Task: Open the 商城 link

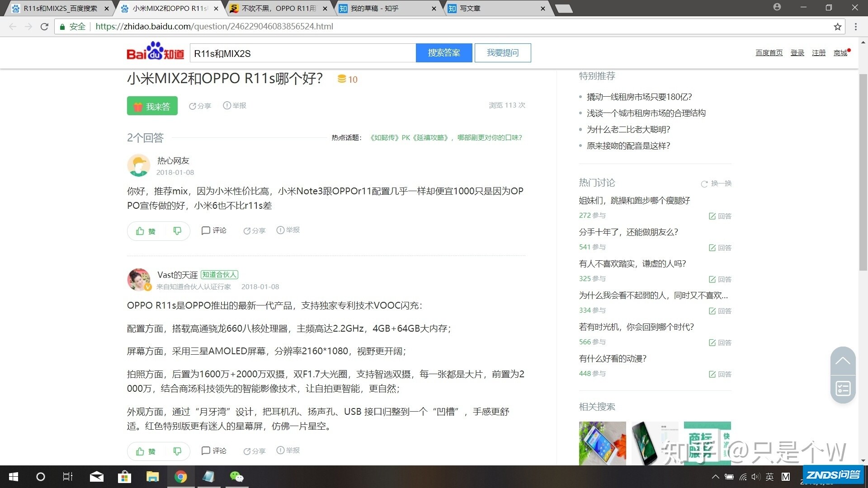Action: 840,53
